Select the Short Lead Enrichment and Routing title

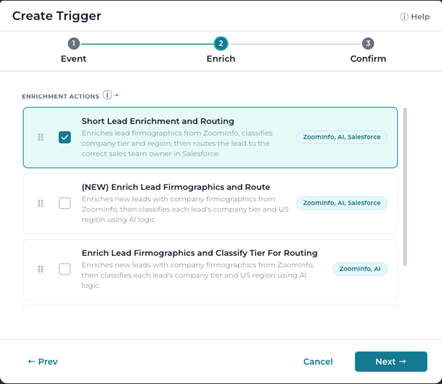(158, 121)
